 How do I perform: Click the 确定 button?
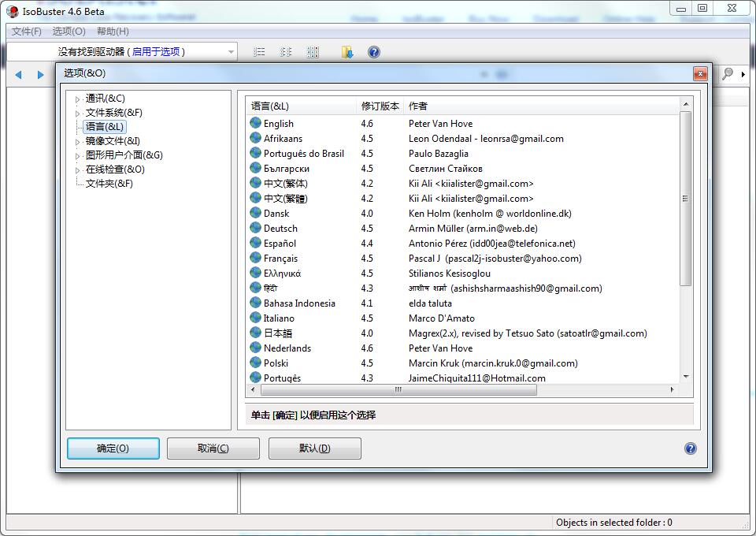coord(113,449)
